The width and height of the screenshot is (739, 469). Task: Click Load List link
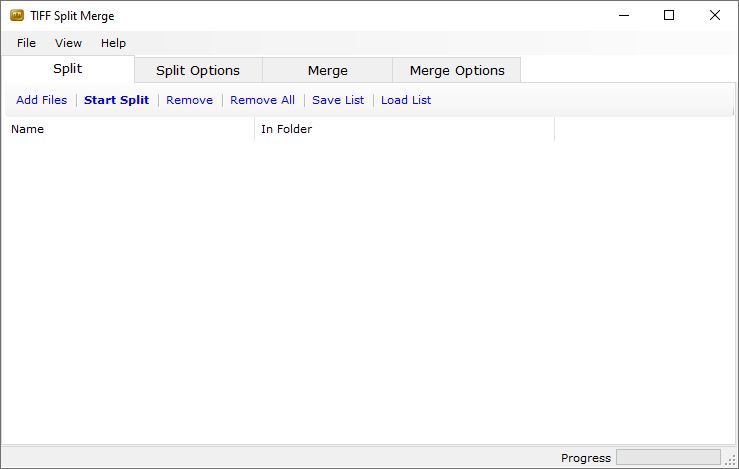click(x=406, y=100)
